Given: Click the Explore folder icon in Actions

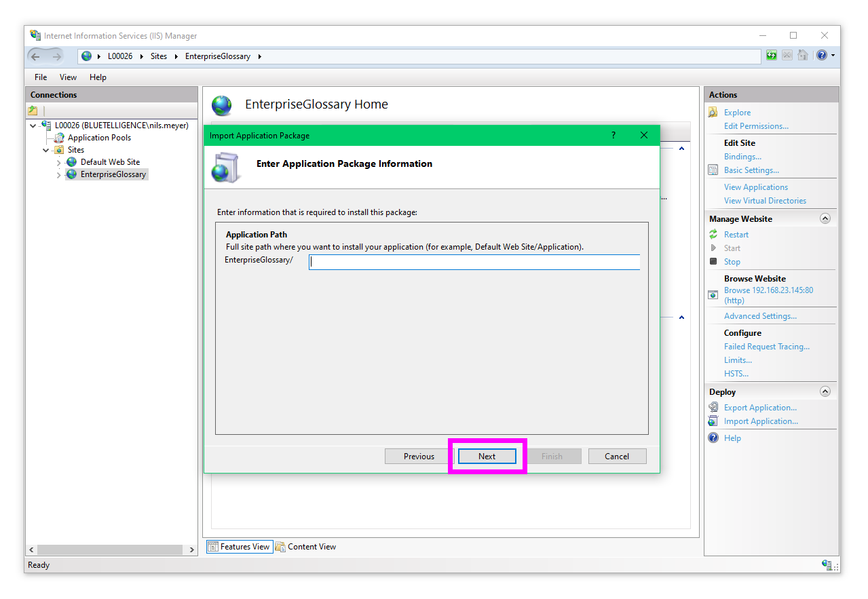Looking at the screenshot, I should tap(713, 113).
